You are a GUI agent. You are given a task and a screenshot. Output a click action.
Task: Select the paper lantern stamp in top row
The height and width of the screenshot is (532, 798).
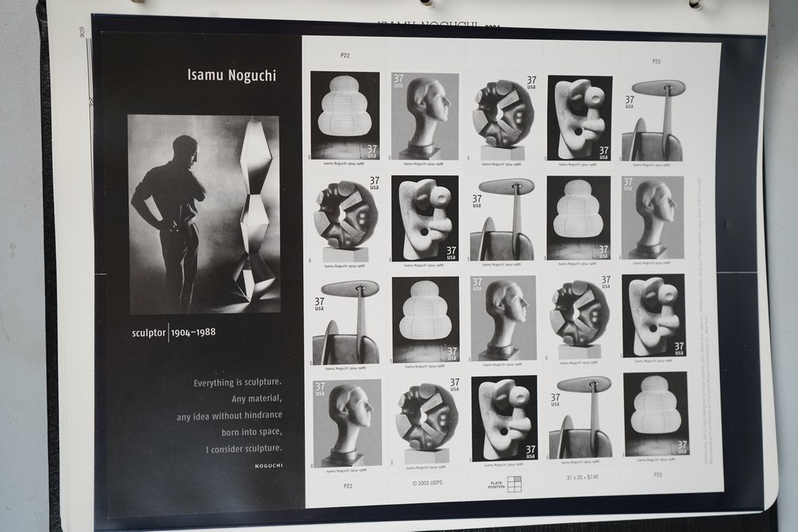click(345, 115)
